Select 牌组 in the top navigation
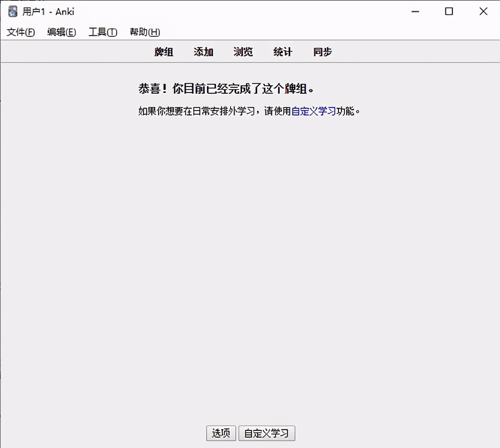 tap(164, 52)
